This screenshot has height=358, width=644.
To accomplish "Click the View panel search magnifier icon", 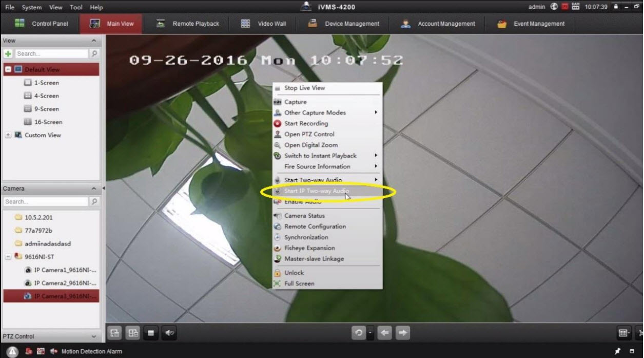I will [x=94, y=53].
